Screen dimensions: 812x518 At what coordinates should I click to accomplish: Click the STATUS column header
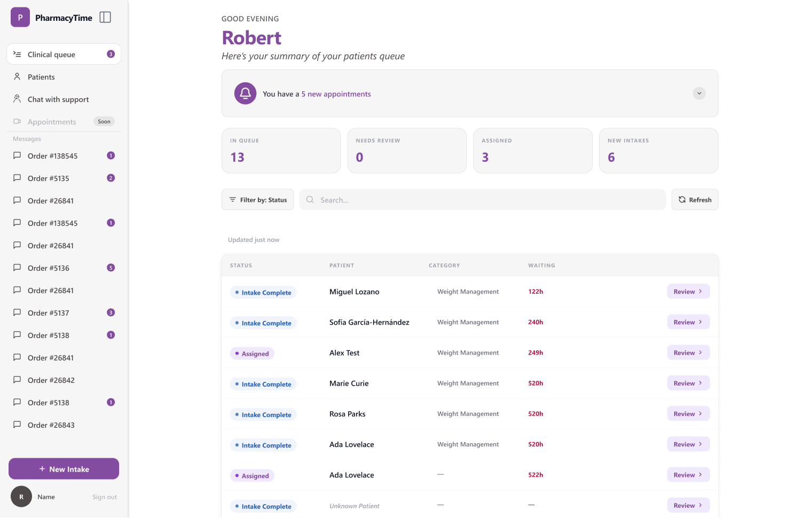coord(241,265)
